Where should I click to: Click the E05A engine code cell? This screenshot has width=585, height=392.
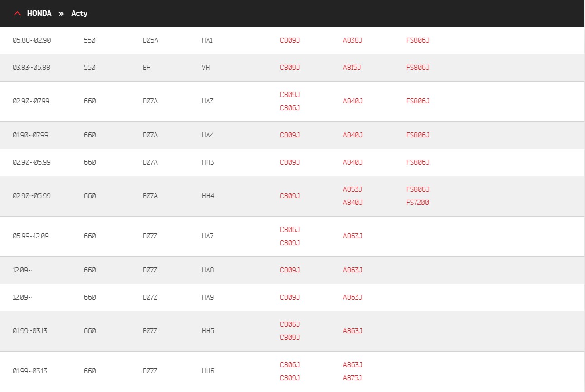click(150, 40)
